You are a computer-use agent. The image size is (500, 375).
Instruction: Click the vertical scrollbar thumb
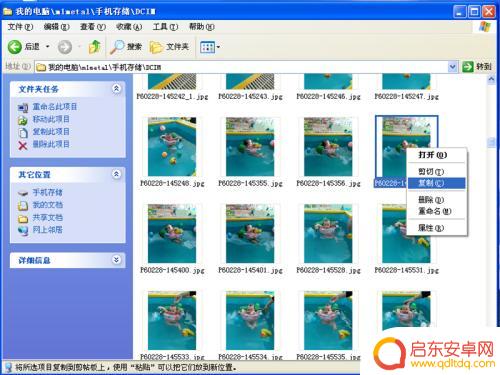point(491,143)
